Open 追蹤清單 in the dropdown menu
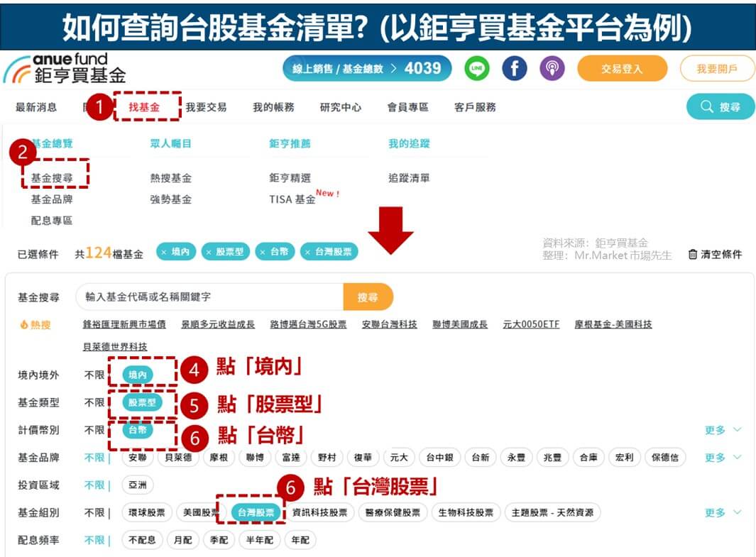This screenshot has width=756, height=557. click(409, 178)
